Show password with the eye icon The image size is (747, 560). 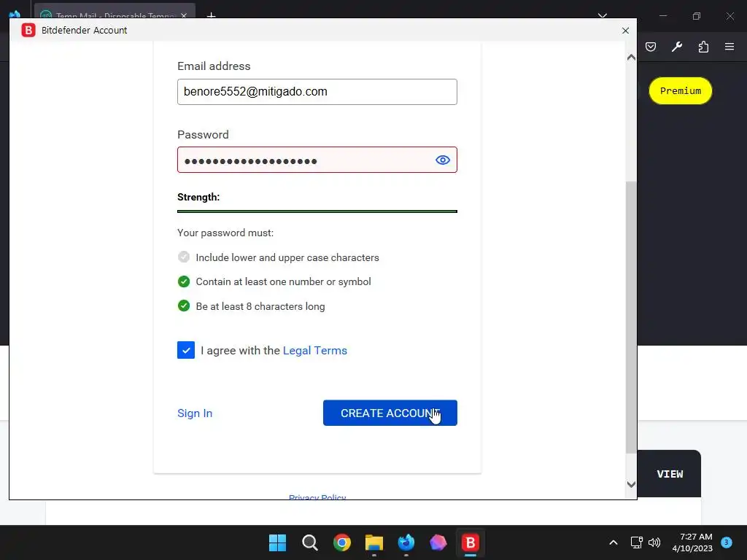[x=443, y=160]
